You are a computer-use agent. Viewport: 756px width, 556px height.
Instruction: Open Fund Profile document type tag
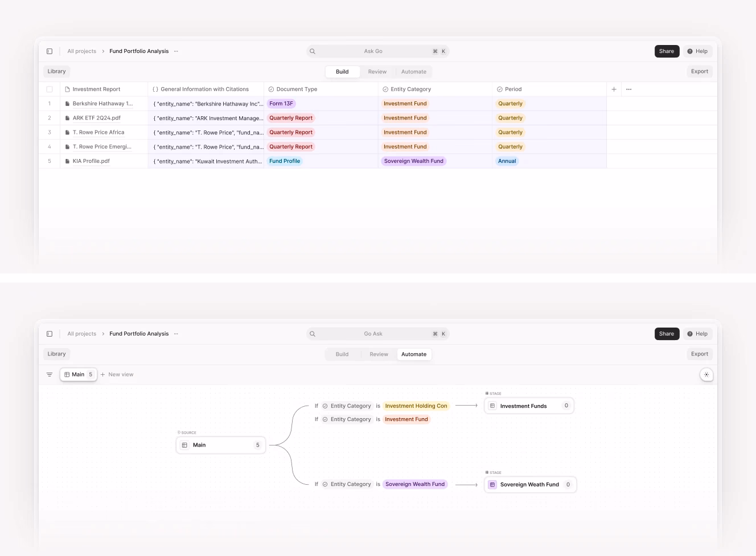coord(285,161)
